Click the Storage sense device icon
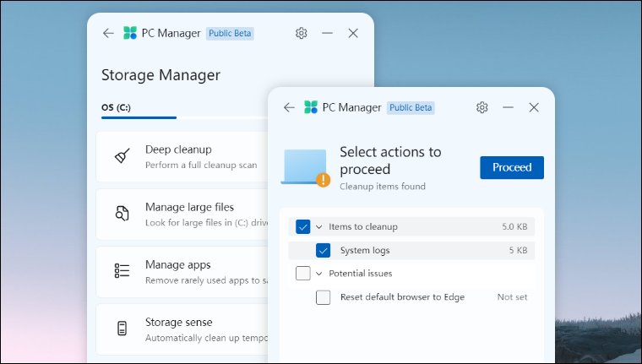 pos(122,329)
